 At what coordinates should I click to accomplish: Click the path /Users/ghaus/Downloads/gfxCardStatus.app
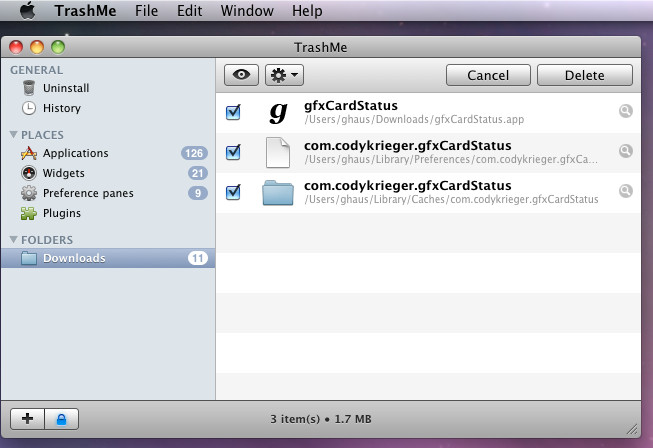[414, 119]
